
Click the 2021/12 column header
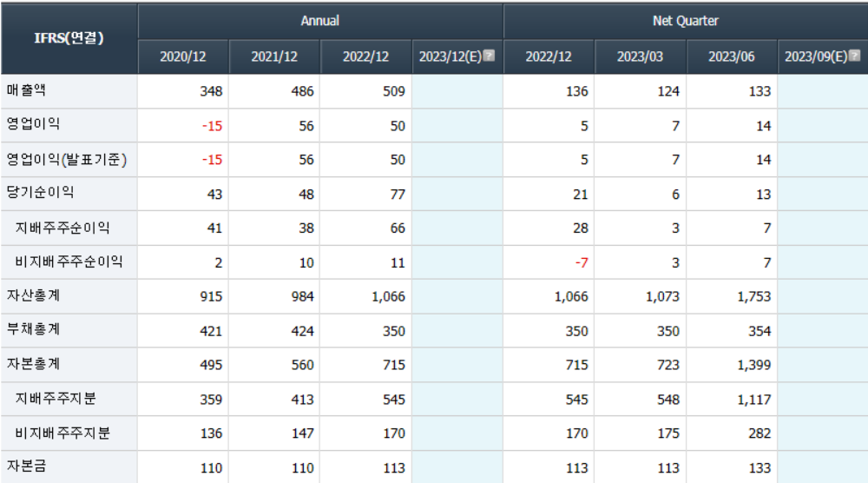pyautogui.click(x=274, y=56)
